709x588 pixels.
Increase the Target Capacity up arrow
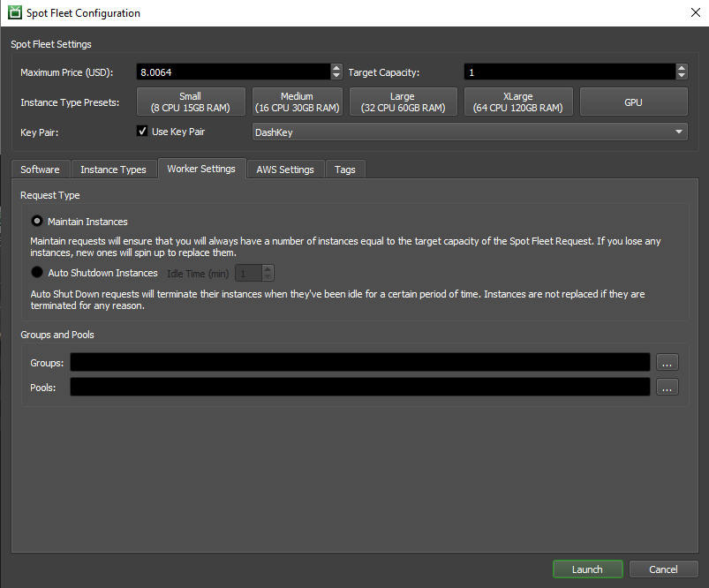point(682,68)
